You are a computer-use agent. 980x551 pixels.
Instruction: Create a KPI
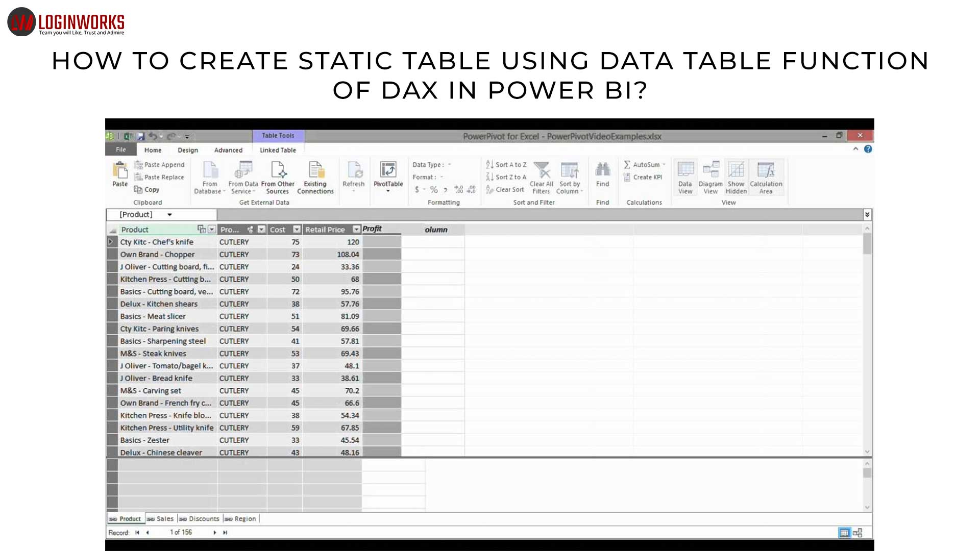click(644, 177)
